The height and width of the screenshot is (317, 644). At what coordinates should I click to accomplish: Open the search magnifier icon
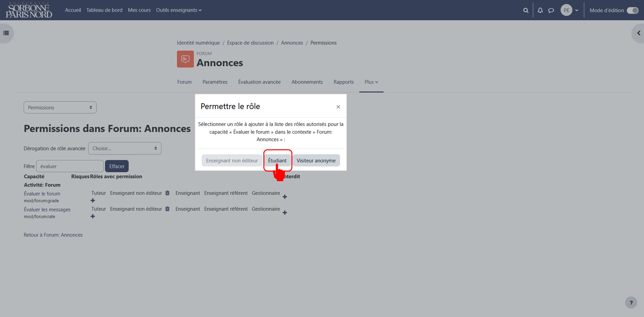click(x=526, y=10)
